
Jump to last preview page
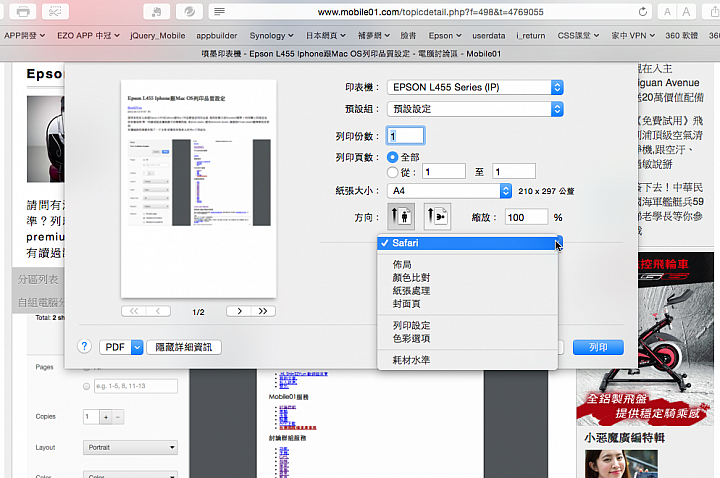tap(263, 311)
